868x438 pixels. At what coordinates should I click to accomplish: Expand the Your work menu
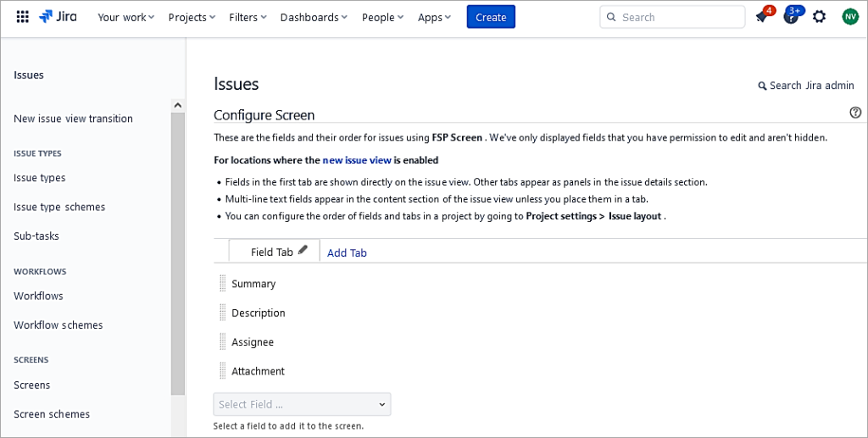tap(126, 17)
